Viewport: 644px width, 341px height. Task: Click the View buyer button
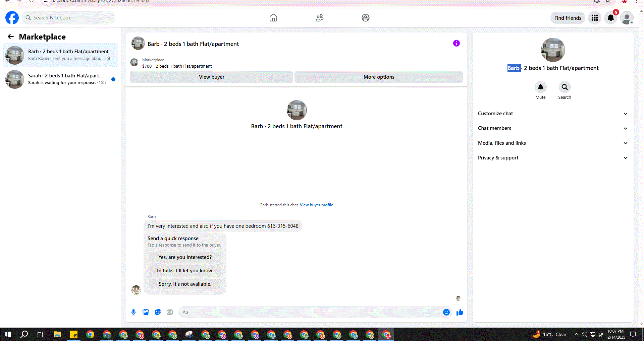coord(212,77)
